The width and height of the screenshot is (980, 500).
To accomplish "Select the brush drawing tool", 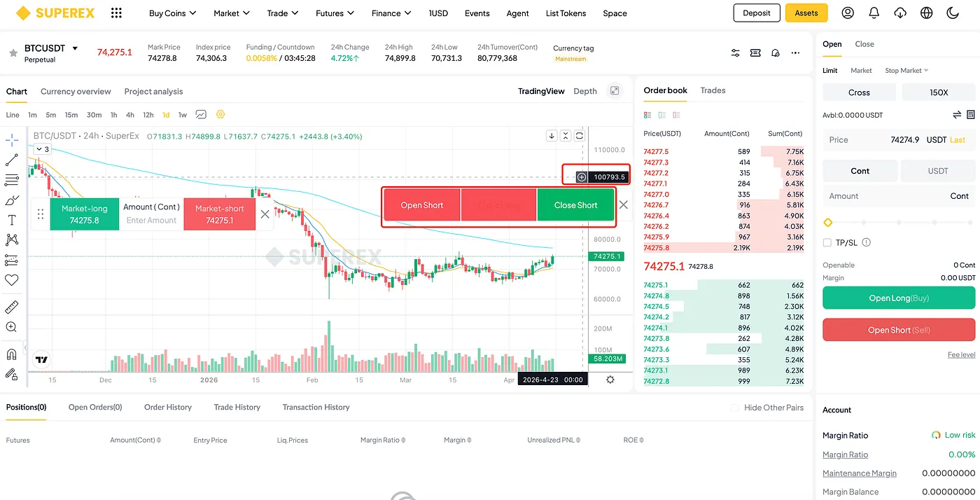I will click(12, 200).
